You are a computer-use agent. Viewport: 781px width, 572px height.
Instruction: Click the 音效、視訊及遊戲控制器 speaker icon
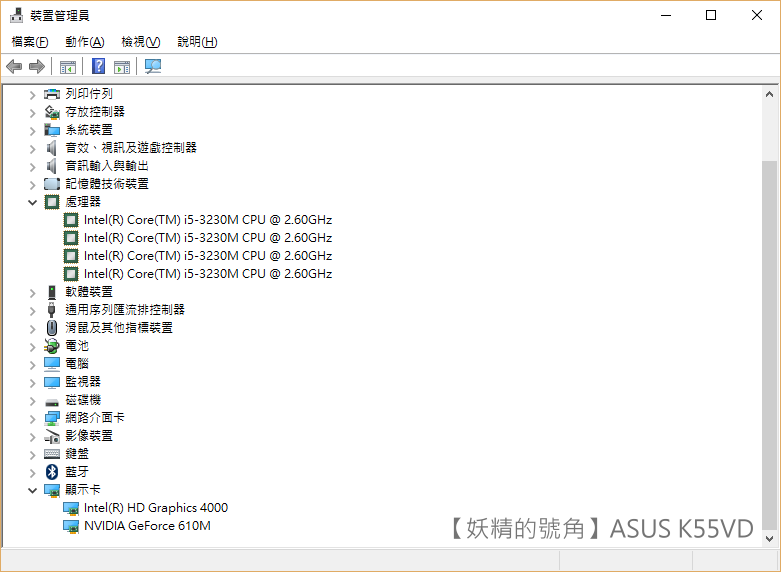(52, 148)
